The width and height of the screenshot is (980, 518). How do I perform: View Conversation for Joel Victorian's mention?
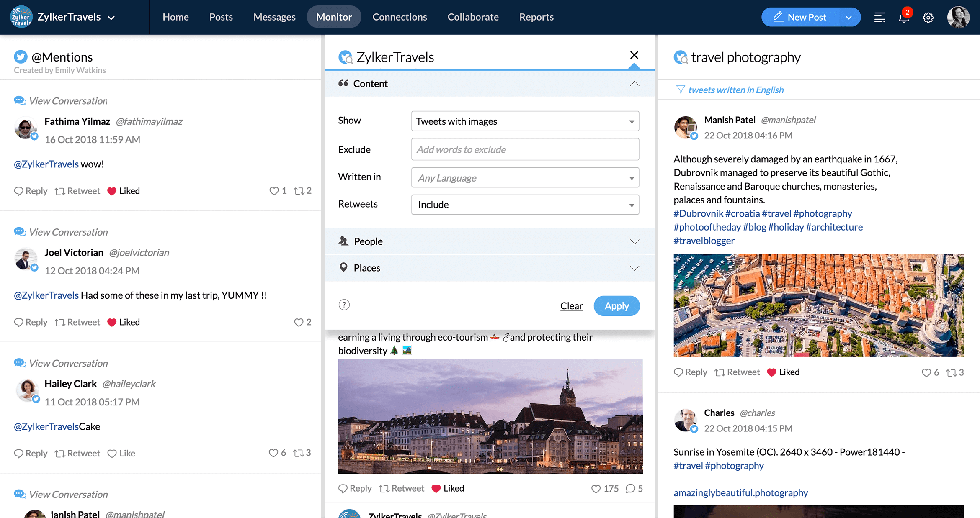(61, 232)
